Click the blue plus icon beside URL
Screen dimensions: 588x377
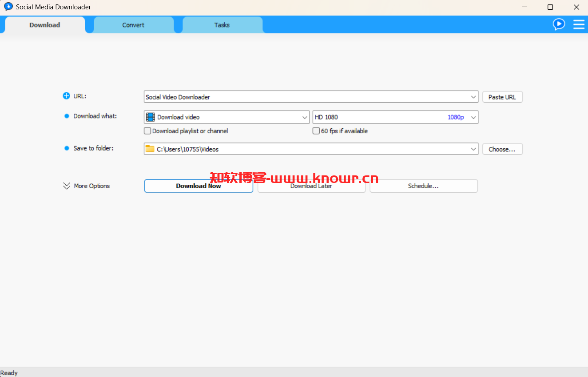point(67,96)
